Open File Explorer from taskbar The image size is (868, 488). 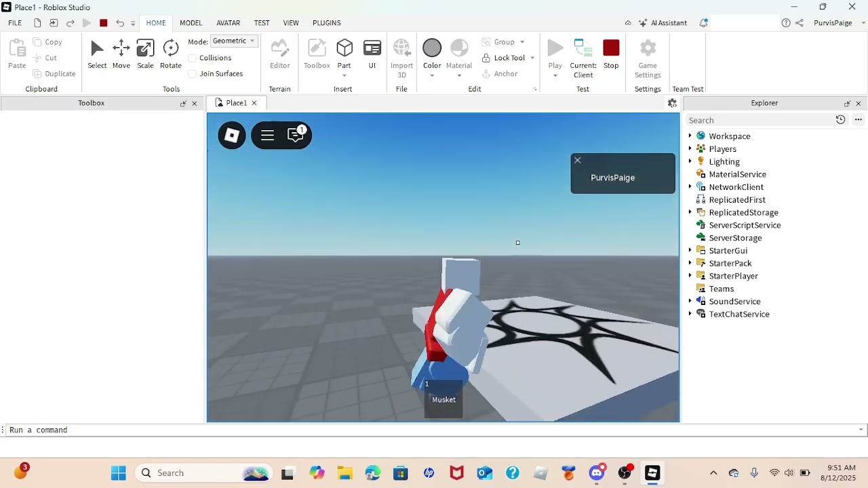(344, 473)
